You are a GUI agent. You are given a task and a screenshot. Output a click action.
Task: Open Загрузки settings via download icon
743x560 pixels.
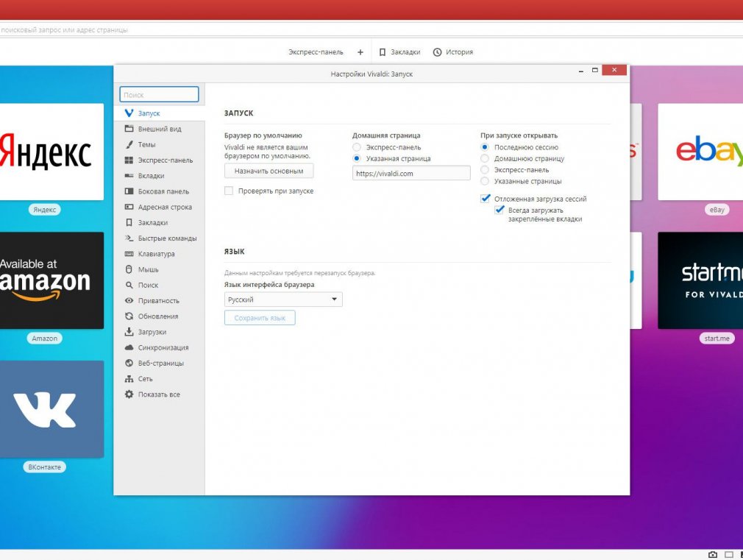pos(129,331)
